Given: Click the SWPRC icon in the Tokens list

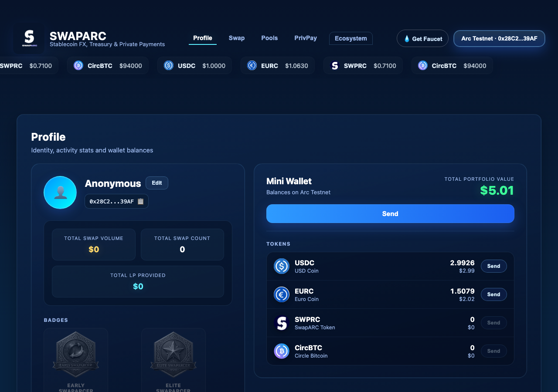Looking at the screenshot, I should [x=282, y=323].
